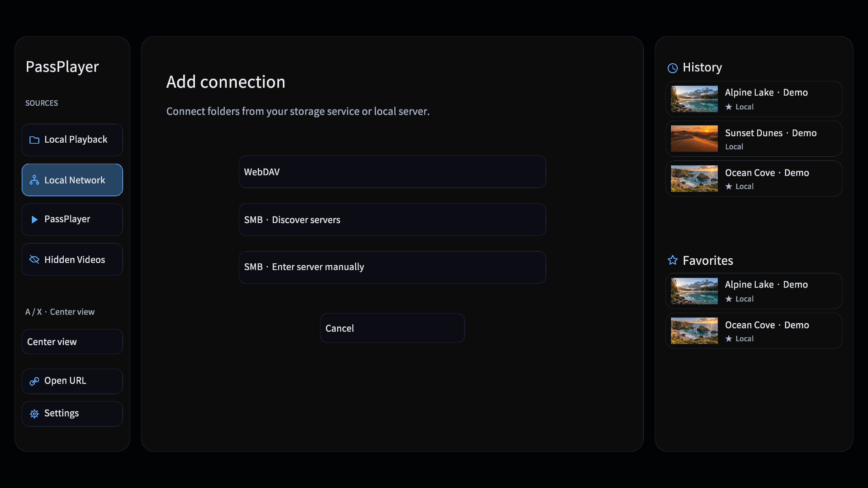
Task: Click the gear icon beside Settings
Action: point(34,414)
